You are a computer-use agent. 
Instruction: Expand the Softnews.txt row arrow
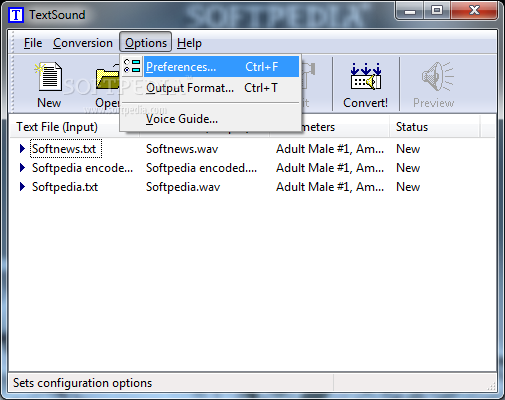click(x=22, y=149)
